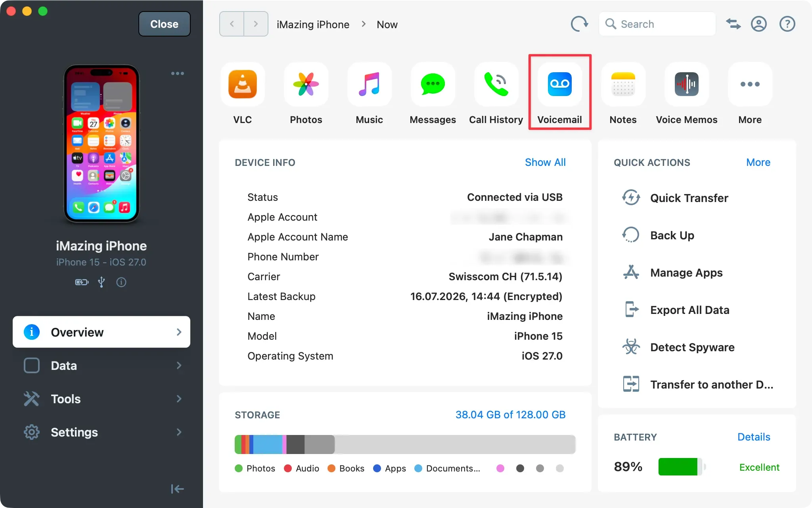Image resolution: width=812 pixels, height=508 pixels.
Task: Open the transfers activity arrows icon
Action: pyautogui.click(x=733, y=24)
